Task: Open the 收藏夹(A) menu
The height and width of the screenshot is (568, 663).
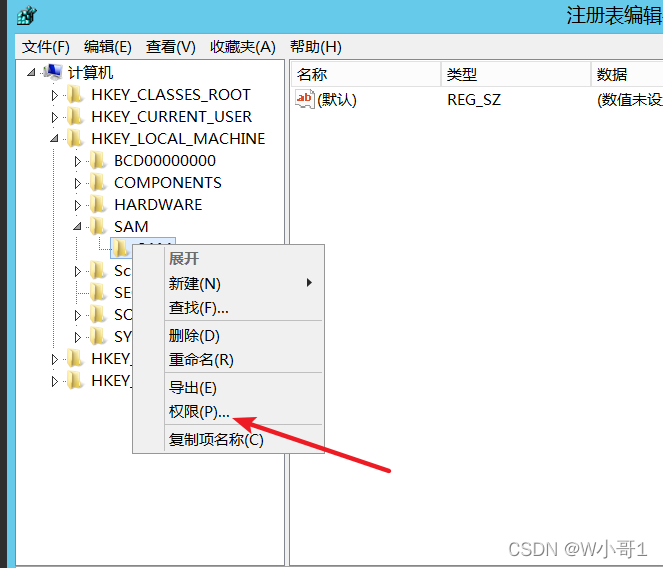Action: pyautogui.click(x=243, y=47)
